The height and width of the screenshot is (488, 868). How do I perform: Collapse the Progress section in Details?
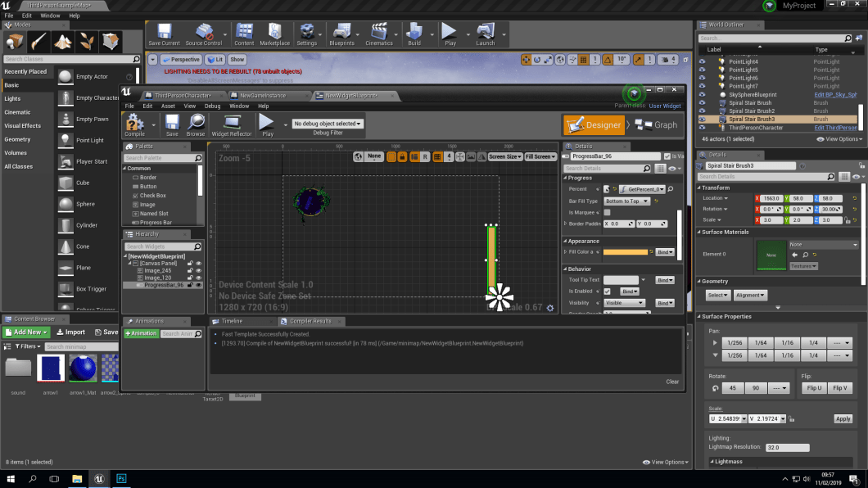(565, 178)
